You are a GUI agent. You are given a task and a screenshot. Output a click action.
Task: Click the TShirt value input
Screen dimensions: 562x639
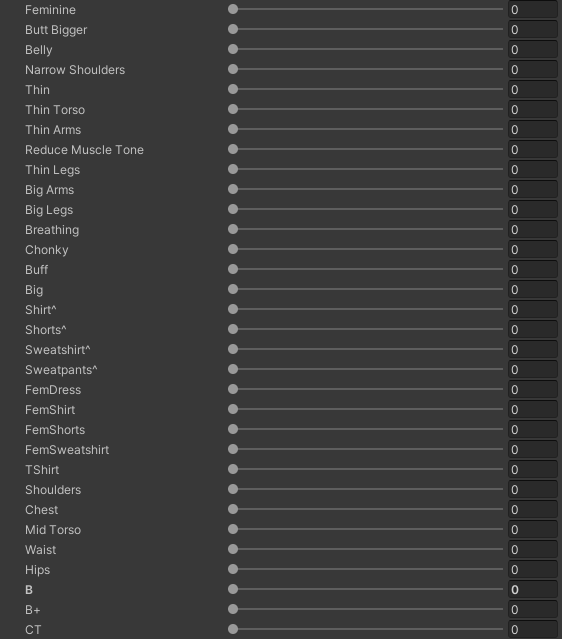coord(532,469)
